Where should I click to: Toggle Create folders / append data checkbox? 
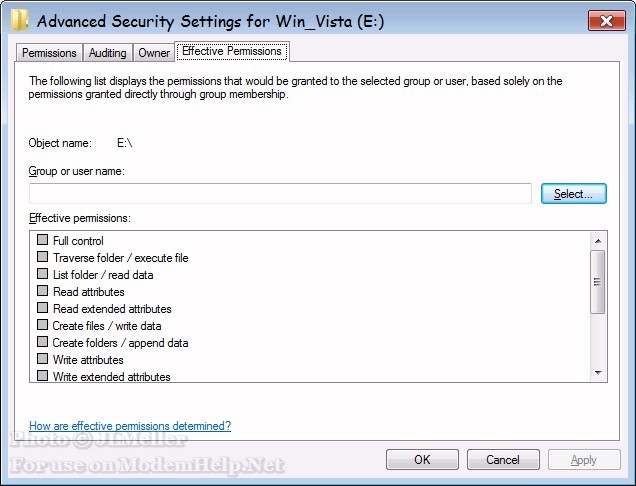click(43, 343)
